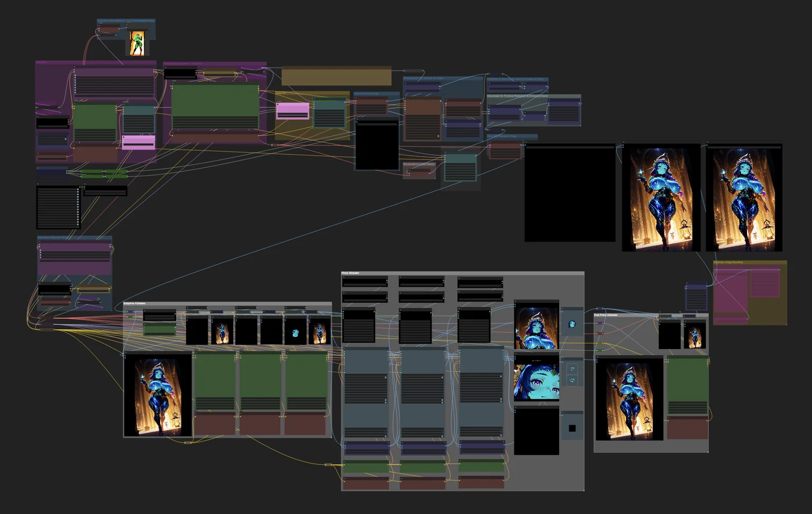Click the Subprime ADetailer group header
Image resolution: width=812 pixels, height=514 pixels.
point(135,304)
